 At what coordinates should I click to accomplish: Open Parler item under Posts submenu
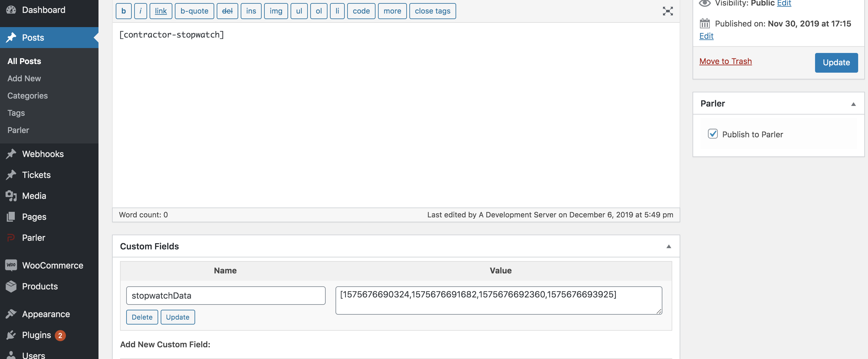tap(18, 130)
